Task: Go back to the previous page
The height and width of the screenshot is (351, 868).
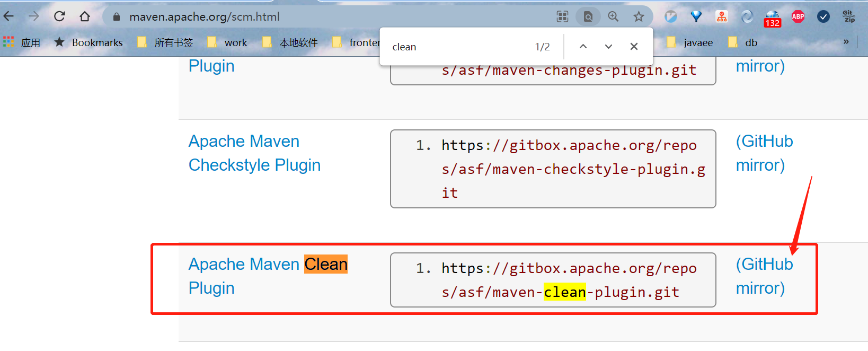Action: tap(9, 16)
